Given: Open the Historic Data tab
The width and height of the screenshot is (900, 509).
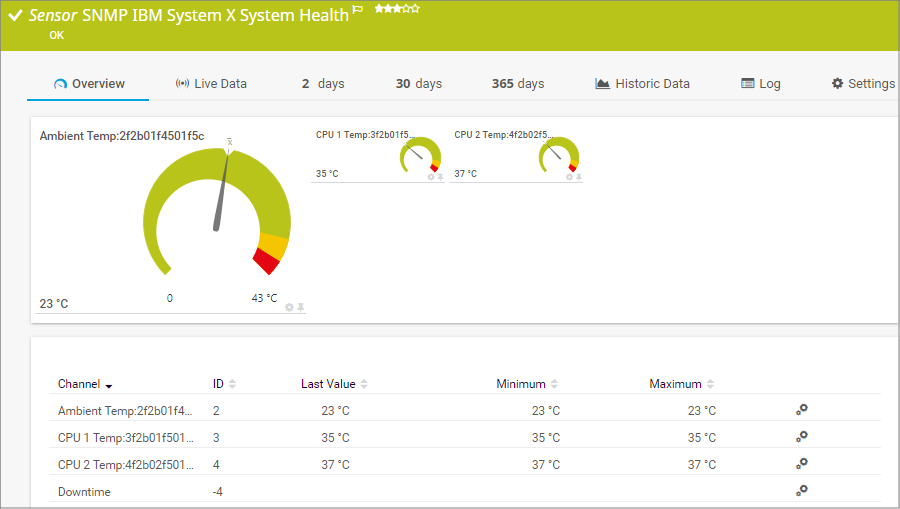Looking at the screenshot, I should (642, 84).
